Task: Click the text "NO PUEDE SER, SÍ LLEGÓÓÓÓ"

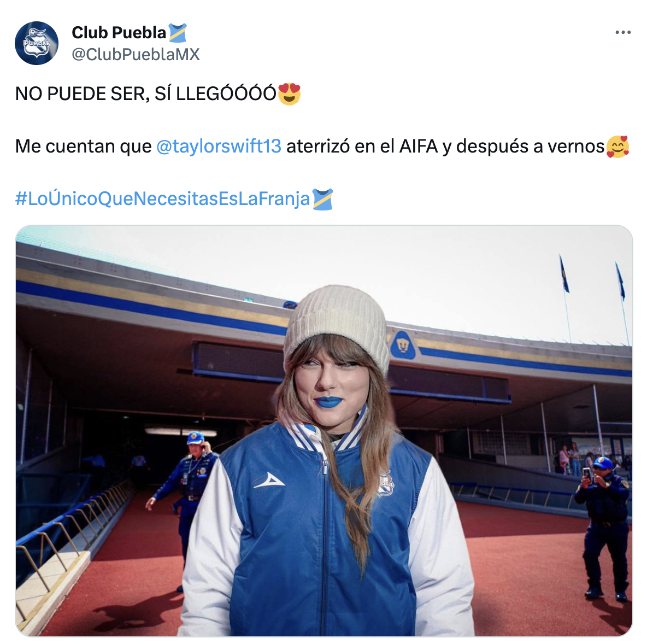Action: (x=145, y=93)
